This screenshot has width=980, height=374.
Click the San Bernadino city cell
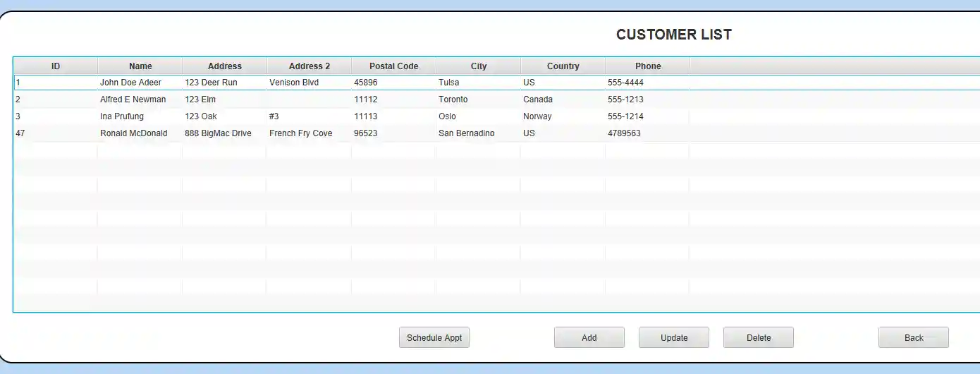[478, 133]
